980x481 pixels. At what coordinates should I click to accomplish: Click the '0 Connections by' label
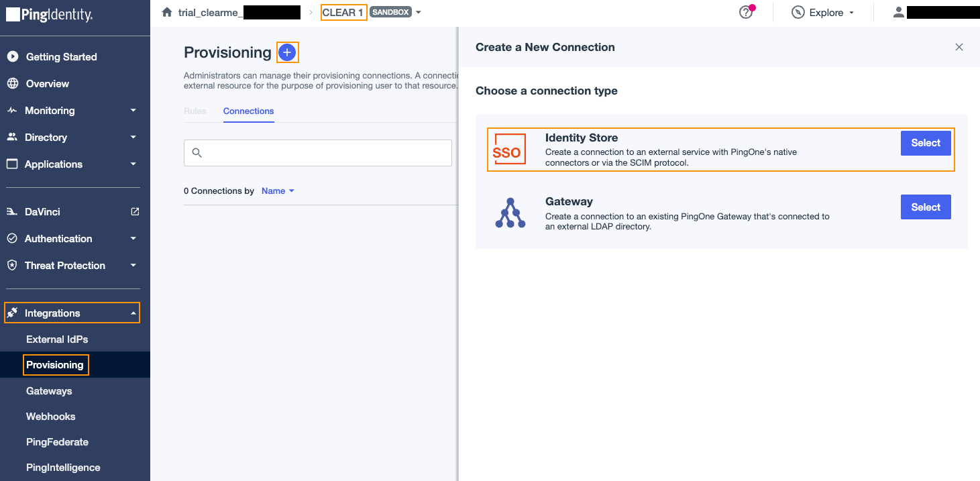tap(219, 191)
